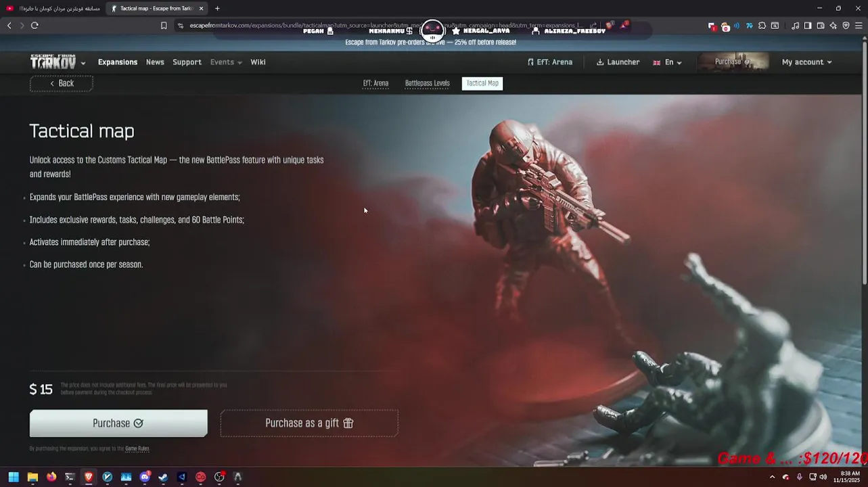Switch to Battlepass Levels tab
868x487 pixels.
[x=427, y=83]
